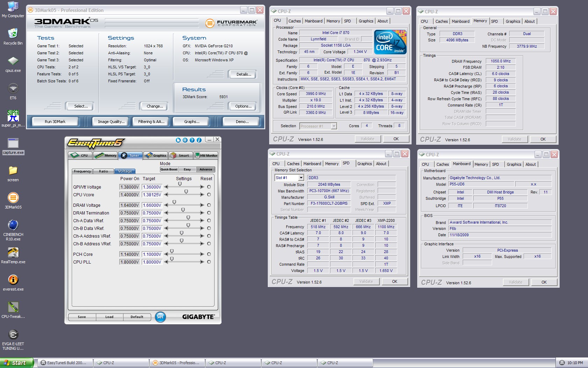This screenshot has width=588, height=368.
Task: Click right arrow of DRAM Termination slider
Action: [202, 213]
